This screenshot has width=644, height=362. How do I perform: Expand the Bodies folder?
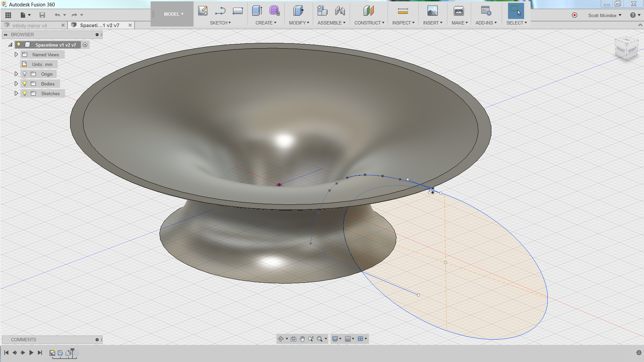pyautogui.click(x=16, y=83)
